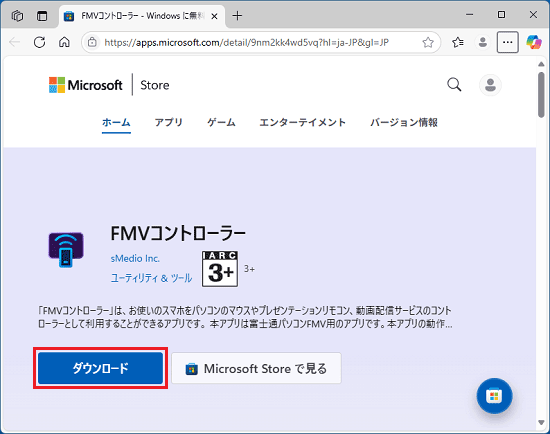Click the tab actions menu icon
This screenshot has height=434, width=550.
pyautogui.click(x=42, y=16)
